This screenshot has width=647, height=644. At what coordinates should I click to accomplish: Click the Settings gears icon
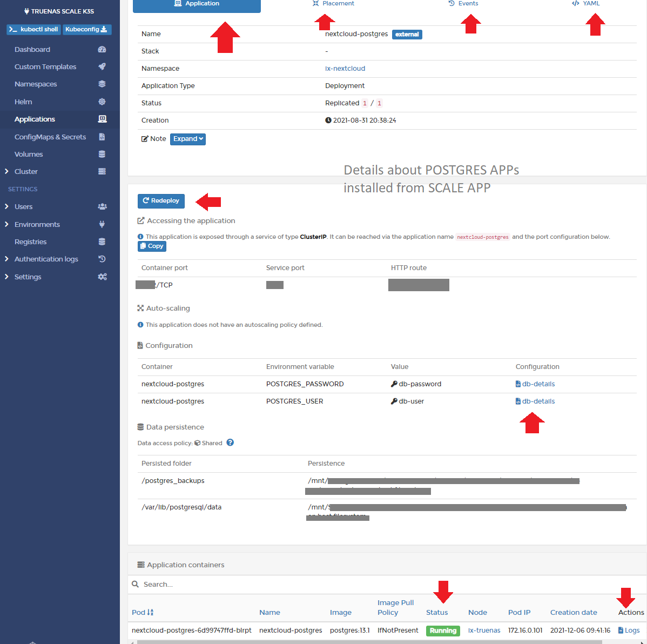point(102,277)
